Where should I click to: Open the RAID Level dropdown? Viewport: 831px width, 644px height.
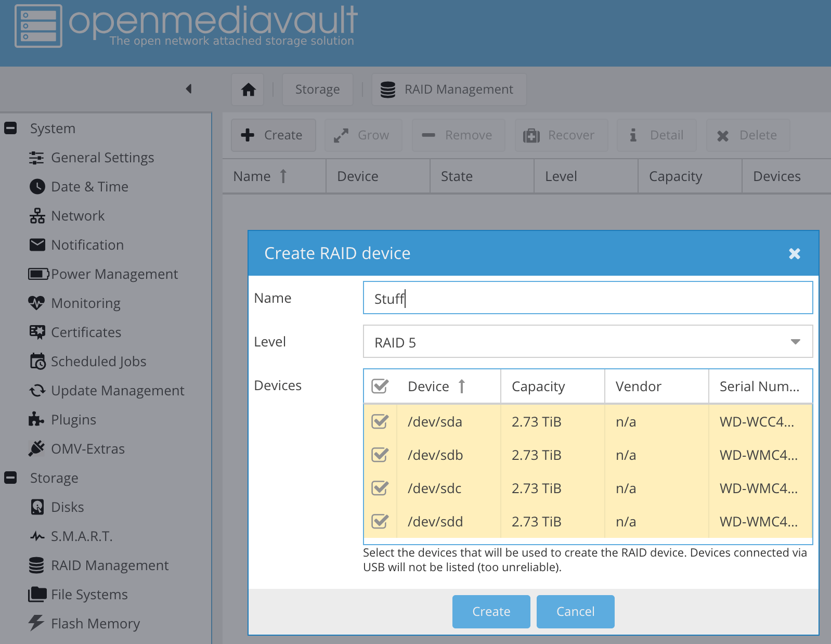click(x=795, y=342)
